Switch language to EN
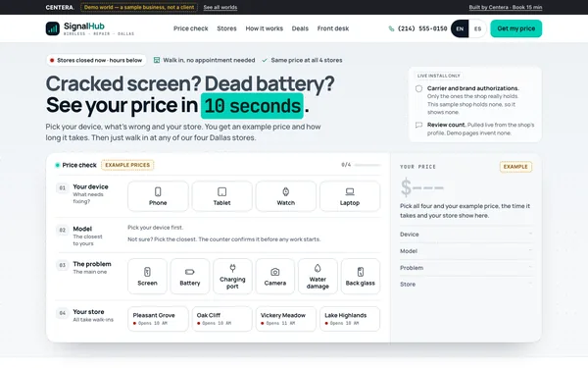The image size is (588, 368). point(460,28)
